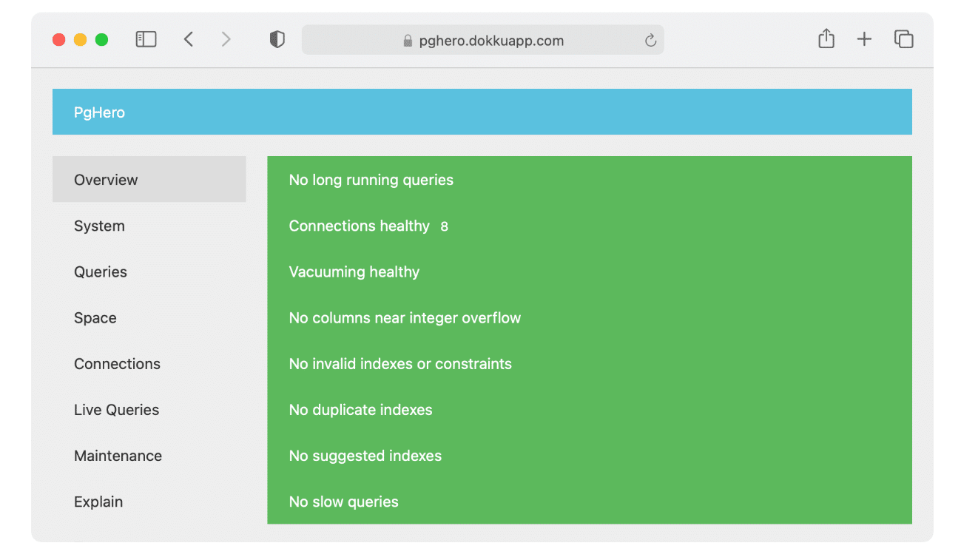Open the Explain page
This screenshot has width=961, height=560.
(98, 502)
